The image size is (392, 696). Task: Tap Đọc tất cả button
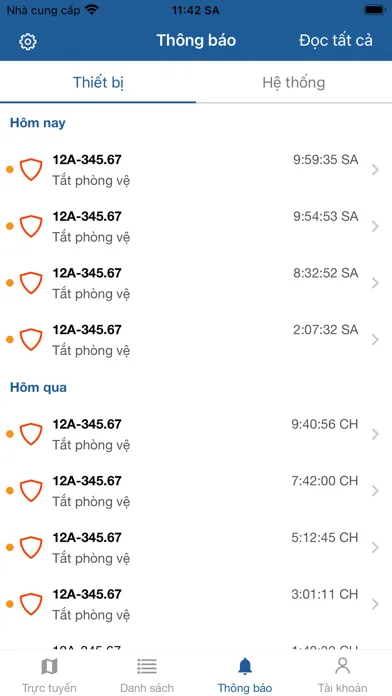point(336,40)
